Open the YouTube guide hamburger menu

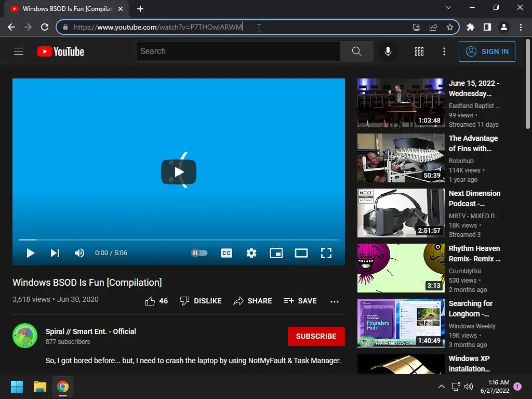[19, 51]
